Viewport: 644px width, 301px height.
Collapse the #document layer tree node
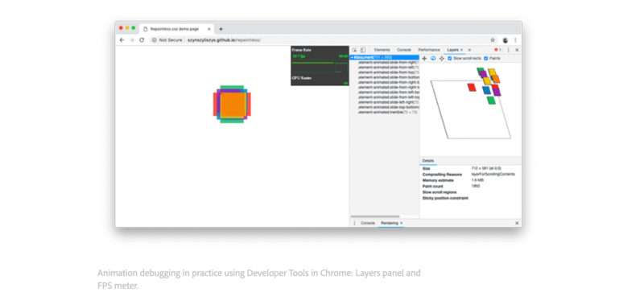pos(353,57)
